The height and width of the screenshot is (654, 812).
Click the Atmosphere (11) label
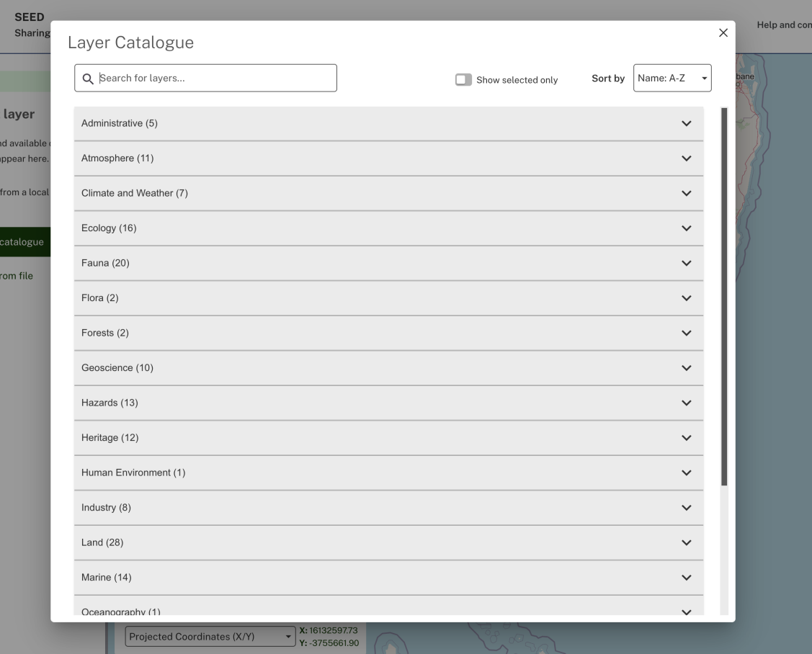point(117,158)
